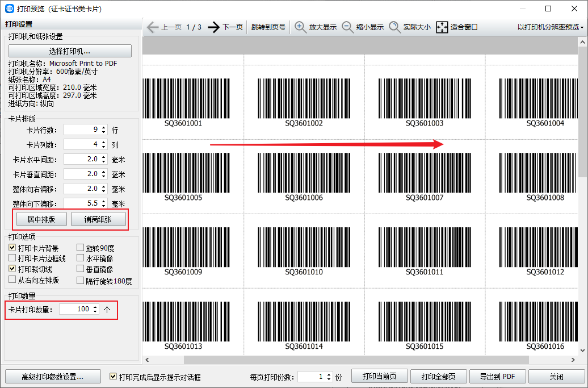
Task: Increase 卡片行数 with up spinner
Action: pos(104,127)
